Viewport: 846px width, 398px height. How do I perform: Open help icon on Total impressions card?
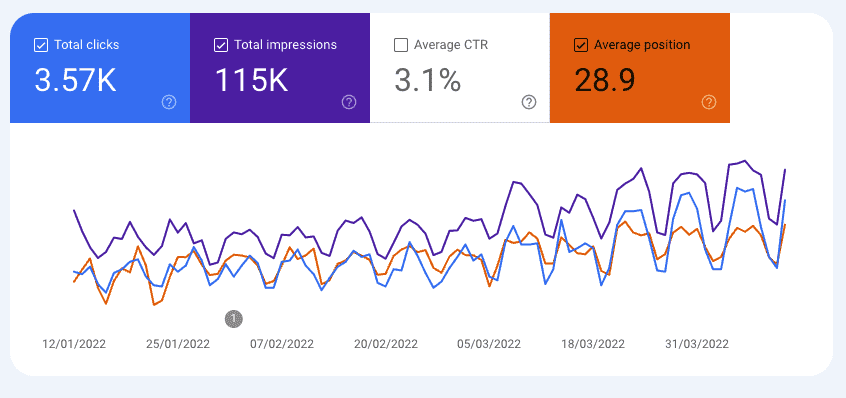349,101
